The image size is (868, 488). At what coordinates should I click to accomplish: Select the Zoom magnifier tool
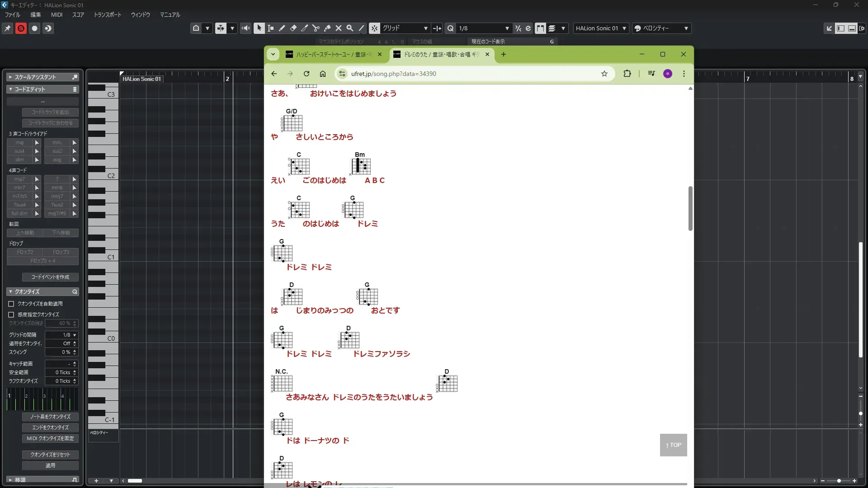tap(350, 28)
